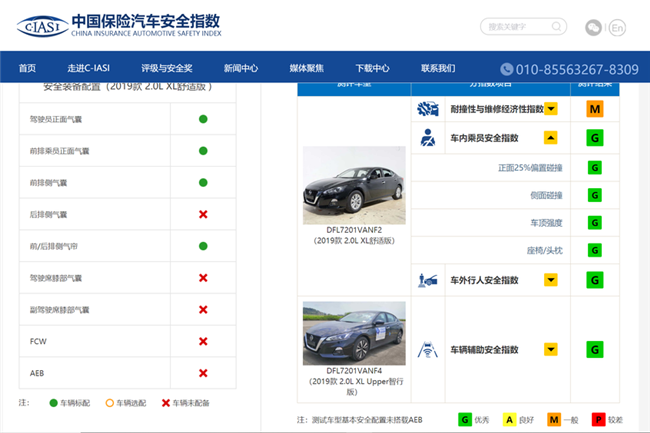This screenshot has height=433, width=650.
Task: Open the WeChat icon in header
Action: [x=593, y=28]
